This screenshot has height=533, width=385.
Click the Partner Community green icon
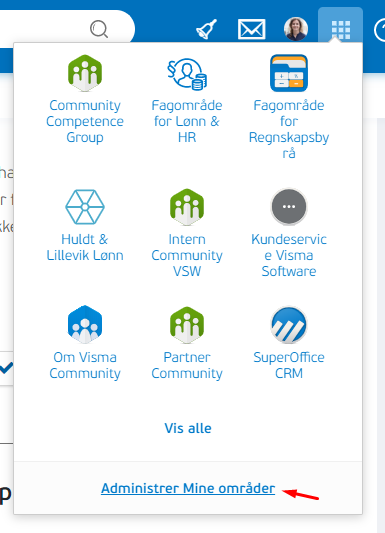[187, 325]
